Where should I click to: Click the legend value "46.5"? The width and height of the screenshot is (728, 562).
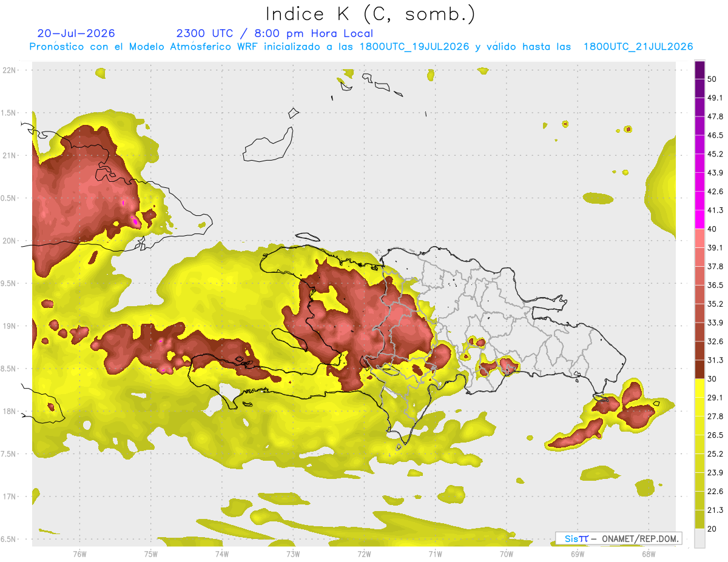click(715, 135)
